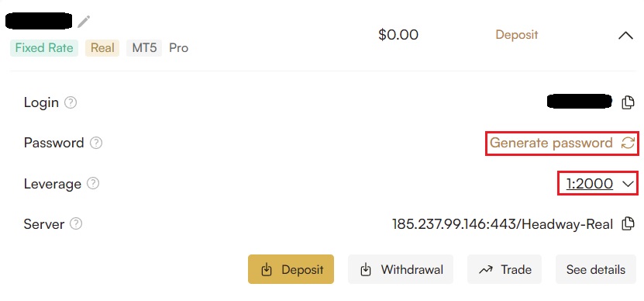Viewport: 644px width, 301px height.
Task: Open the Leverage help question mark
Action: (93, 183)
